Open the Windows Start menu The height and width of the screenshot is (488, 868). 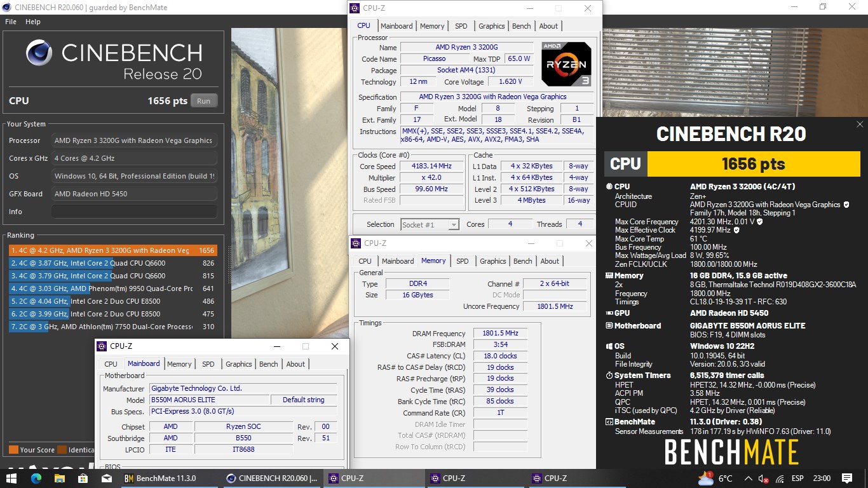11,478
